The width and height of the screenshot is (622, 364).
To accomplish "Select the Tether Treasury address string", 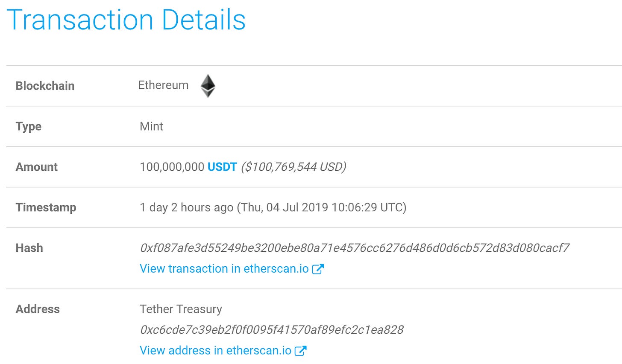I will (272, 330).
